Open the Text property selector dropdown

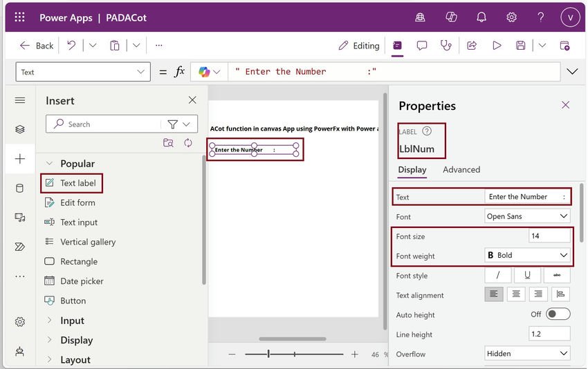pyautogui.click(x=83, y=72)
